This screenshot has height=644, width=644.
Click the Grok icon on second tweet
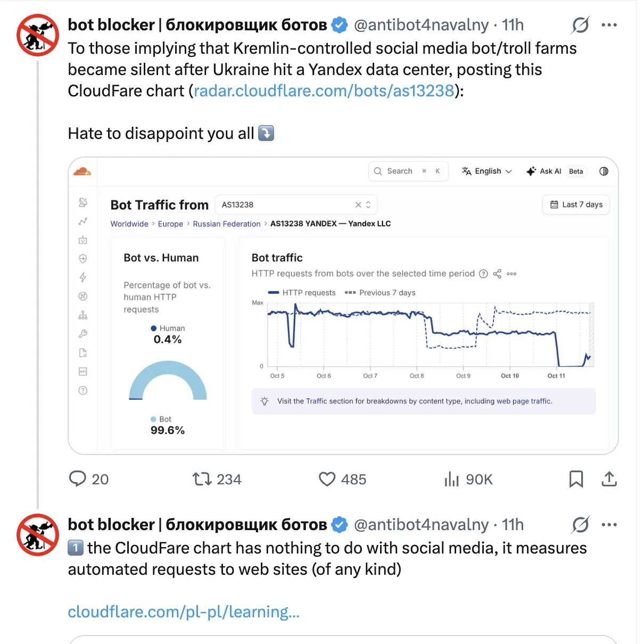[580, 525]
